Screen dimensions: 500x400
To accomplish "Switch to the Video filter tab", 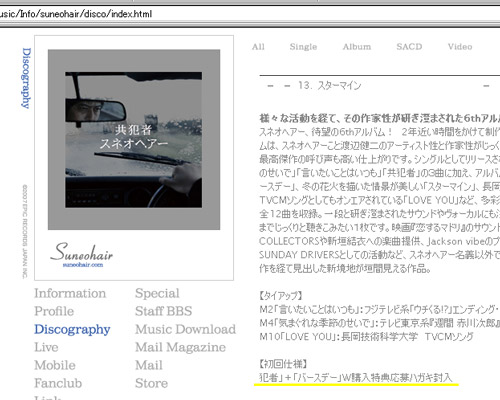I will pos(460,47).
